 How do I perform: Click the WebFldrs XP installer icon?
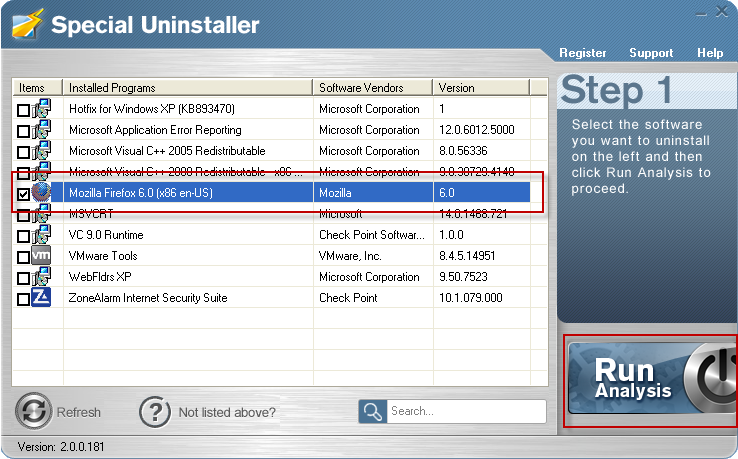click(x=41, y=277)
